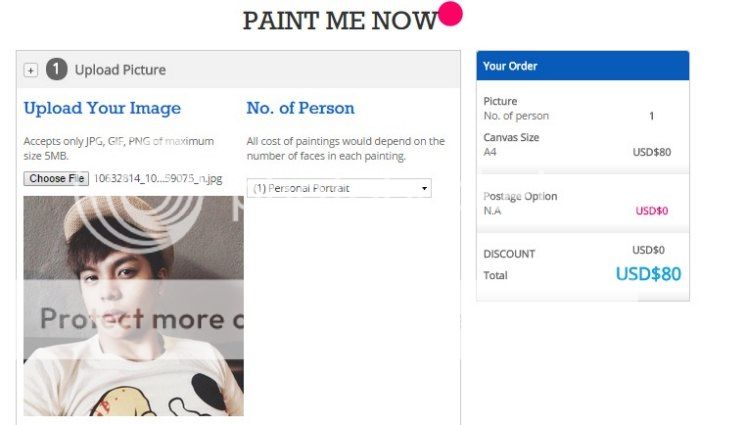Image resolution: width=745 pixels, height=425 pixels.
Task: Click the Upload Your Image heading
Action: pyautogui.click(x=102, y=108)
